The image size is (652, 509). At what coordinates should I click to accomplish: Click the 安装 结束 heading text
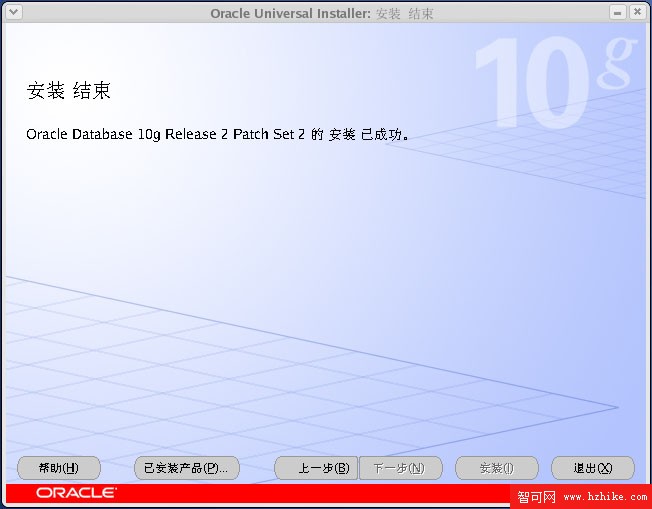[69, 90]
